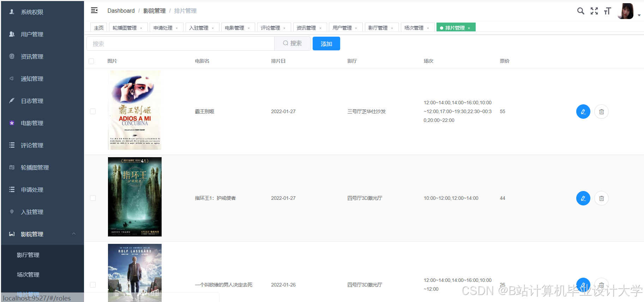Image resolution: width=644 pixels, height=302 pixels.
Task: Toggle the sidebar hamburger icon
Action: 94,11
